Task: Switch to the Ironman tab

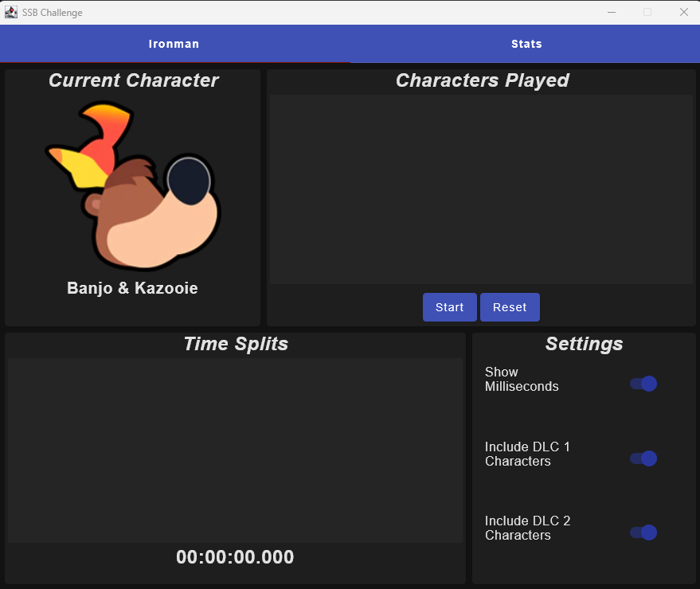Action: point(174,44)
